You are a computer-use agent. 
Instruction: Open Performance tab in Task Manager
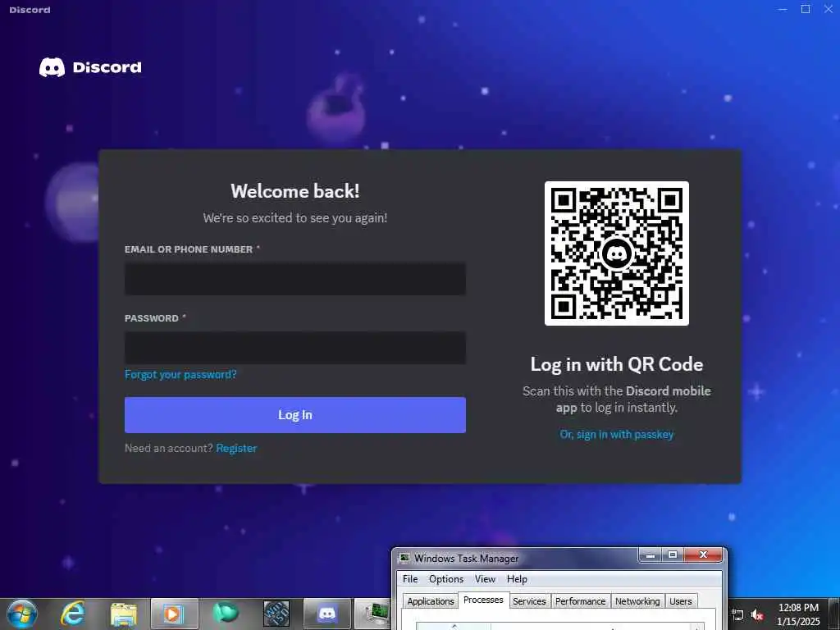580,601
